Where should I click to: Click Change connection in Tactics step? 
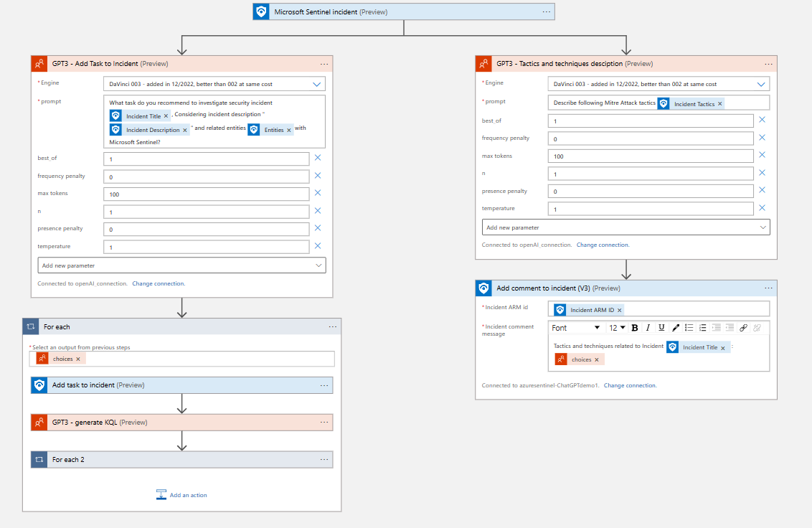click(603, 245)
